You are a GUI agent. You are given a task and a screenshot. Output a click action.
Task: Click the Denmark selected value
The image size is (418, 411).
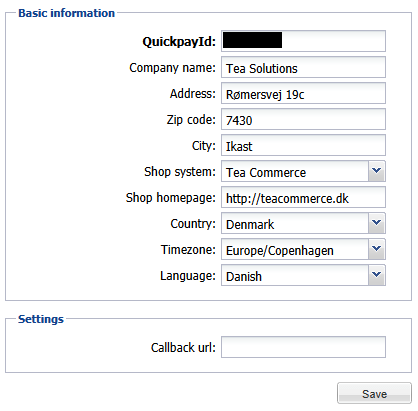[x=250, y=224]
